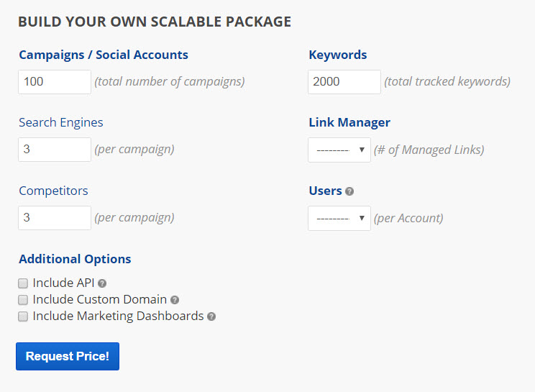535x392 pixels.
Task: Click the Include Marketing Dashboards help icon
Action: [x=211, y=316]
